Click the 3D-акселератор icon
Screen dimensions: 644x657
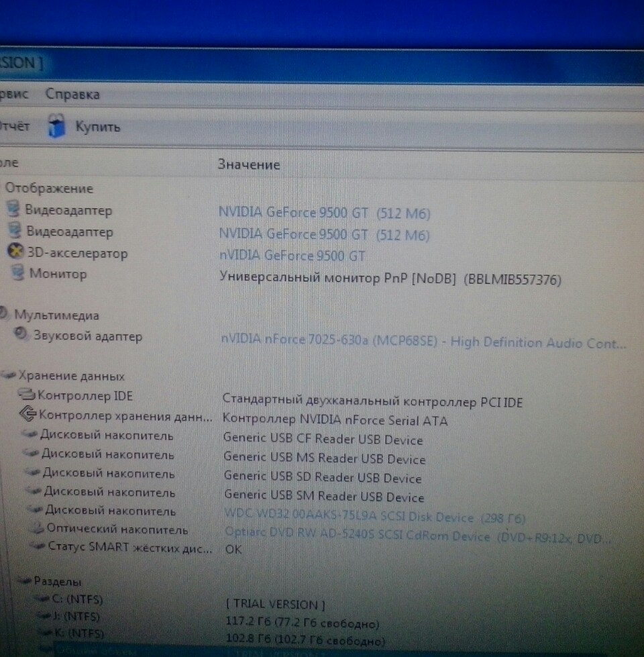click(x=15, y=252)
